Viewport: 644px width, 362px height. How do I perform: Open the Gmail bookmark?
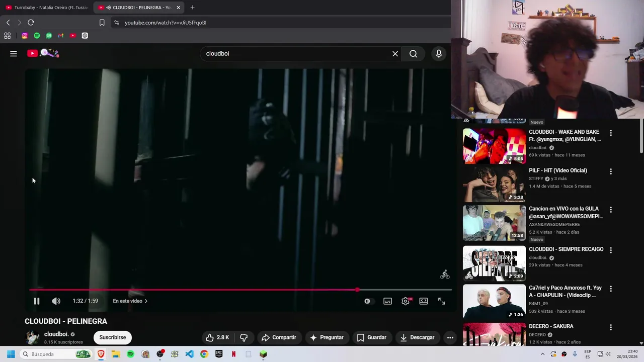(61, 36)
